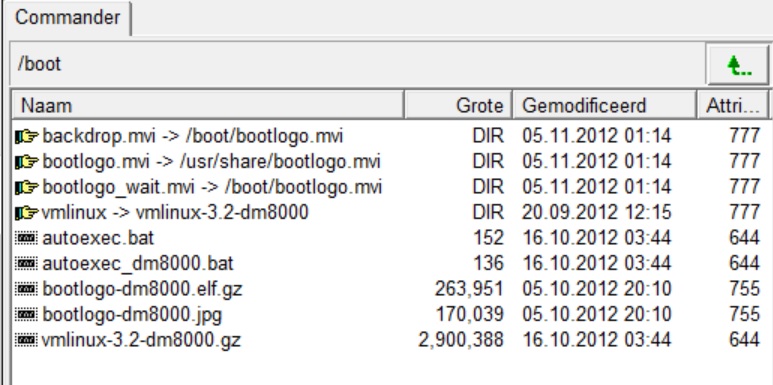The height and width of the screenshot is (385, 773).
Task: Click link icon beside bootlogo.mvi -> /usr/share
Action: [27, 162]
